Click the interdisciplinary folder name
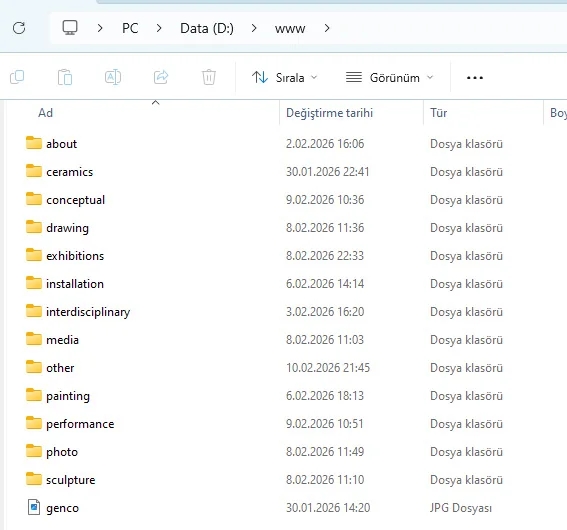 [88, 312]
